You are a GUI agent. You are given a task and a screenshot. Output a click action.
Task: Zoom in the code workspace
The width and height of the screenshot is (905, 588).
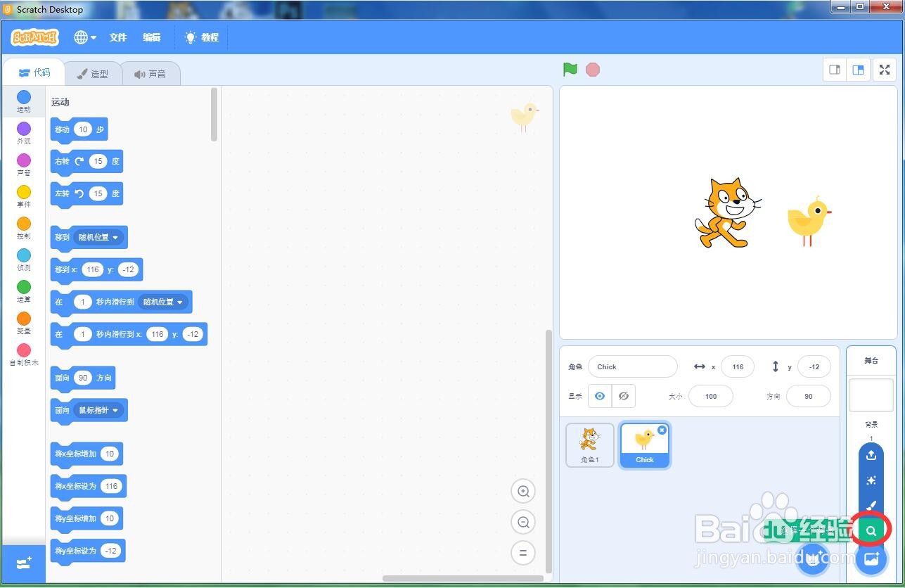pos(523,492)
